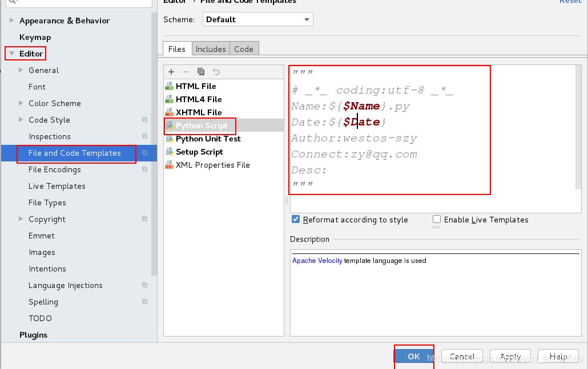Open Keymap settings
Viewport: 588px width, 369px height.
(x=35, y=37)
